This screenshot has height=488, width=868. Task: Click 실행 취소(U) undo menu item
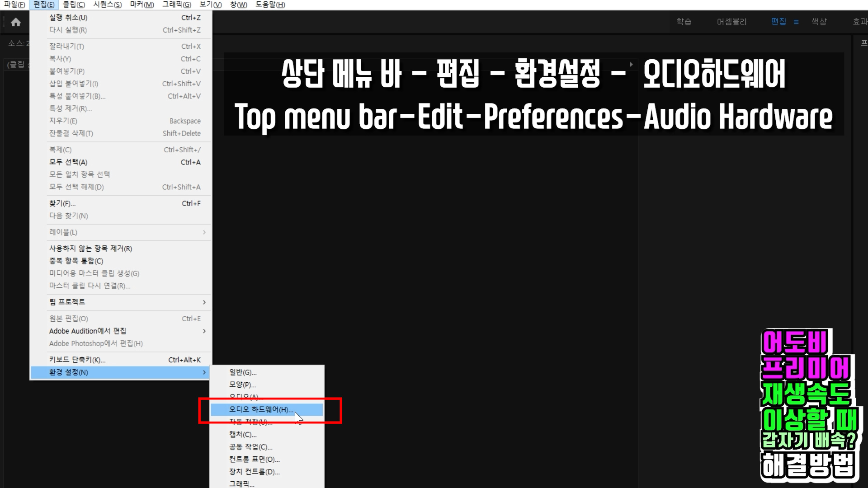(68, 18)
